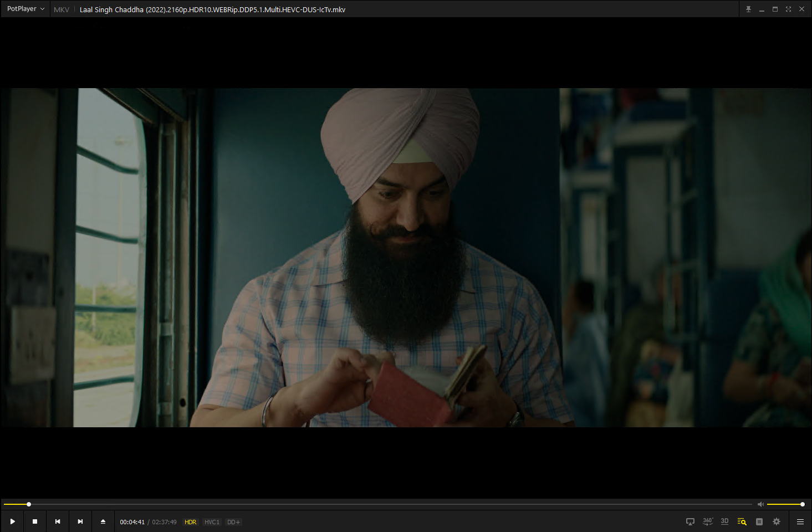Toggle 3D video mode

coord(724,521)
